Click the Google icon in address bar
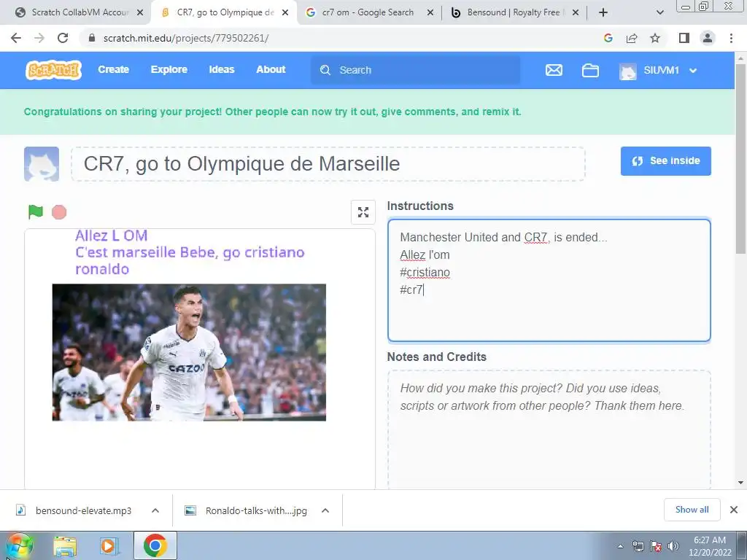747x560 pixels. click(608, 38)
